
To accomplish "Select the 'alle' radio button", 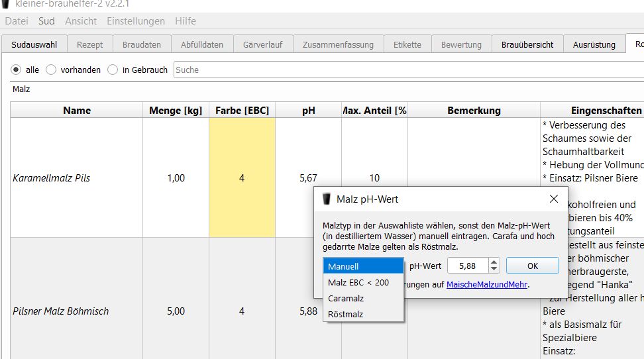I will click(x=17, y=70).
